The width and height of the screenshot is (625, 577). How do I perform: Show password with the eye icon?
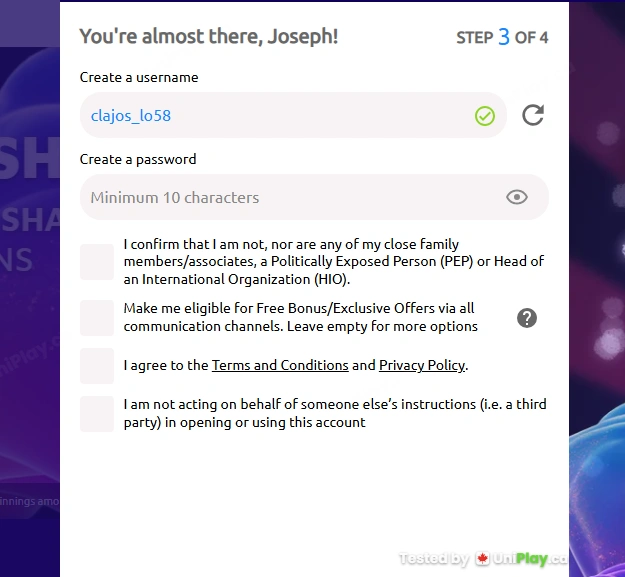tap(517, 197)
